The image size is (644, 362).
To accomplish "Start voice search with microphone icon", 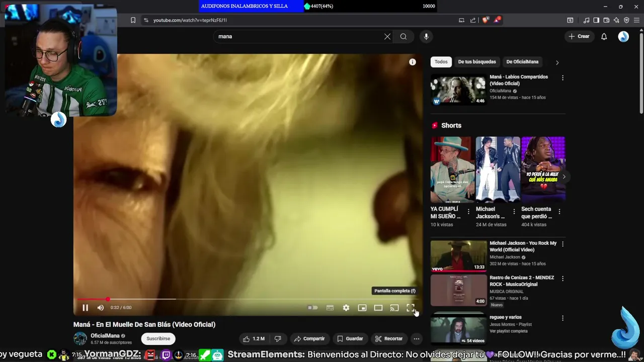I will pyautogui.click(x=426, y=36).
